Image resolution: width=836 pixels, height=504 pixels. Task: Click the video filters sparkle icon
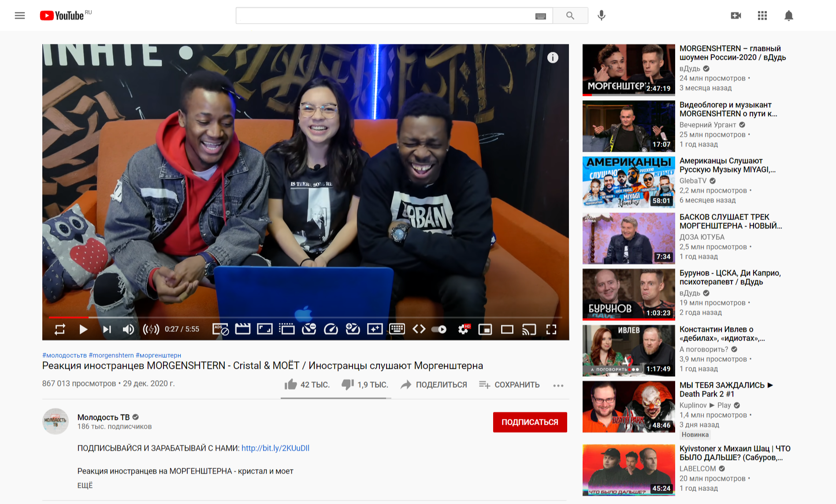375,329
